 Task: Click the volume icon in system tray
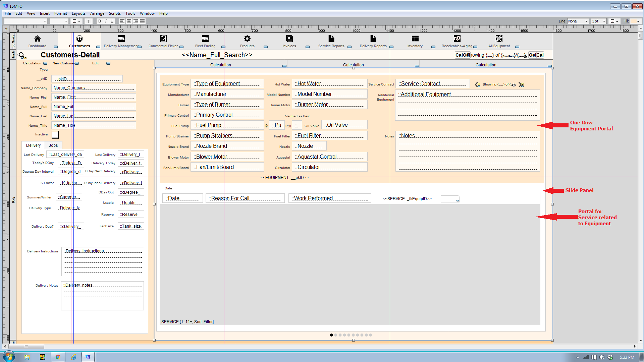coord(602,357)
